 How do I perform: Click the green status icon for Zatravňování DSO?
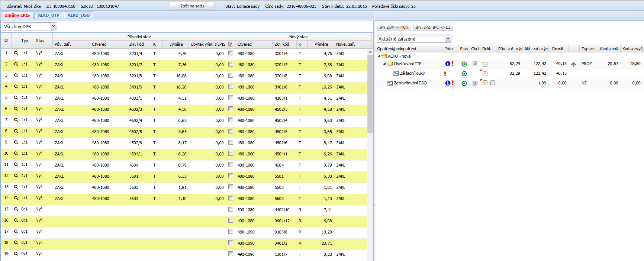coord(464,83)
